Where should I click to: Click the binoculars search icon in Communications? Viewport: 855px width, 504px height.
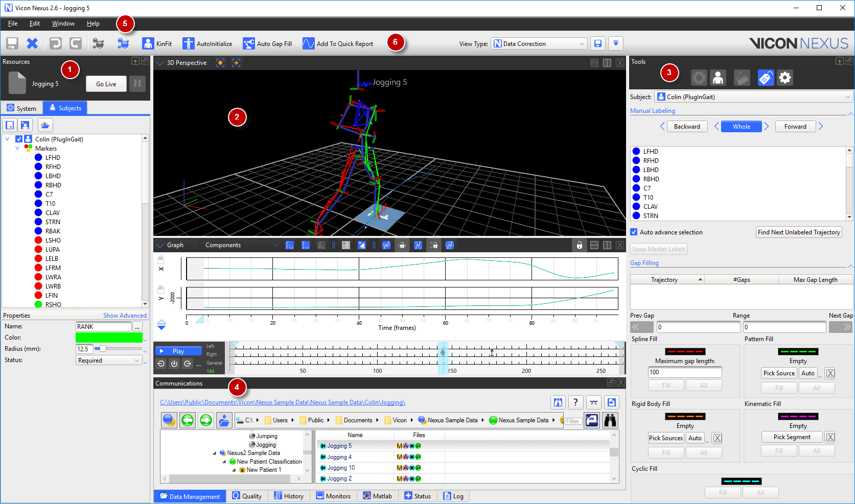point(610,420)
